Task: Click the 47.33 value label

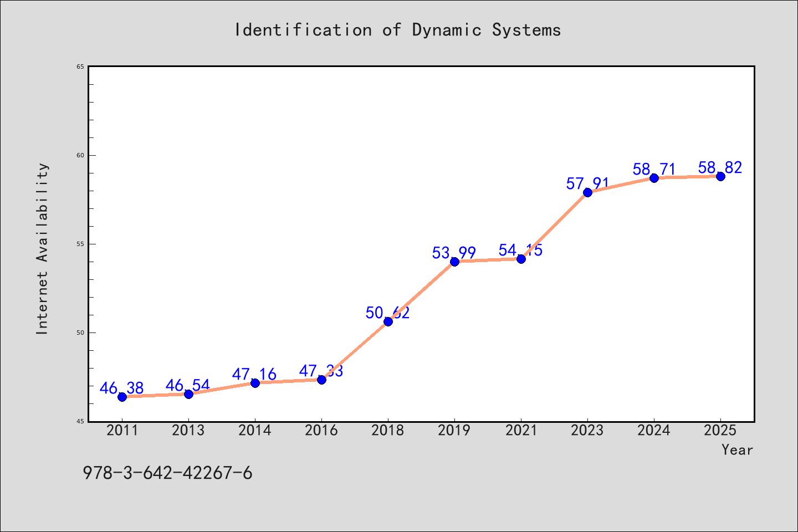Action: 321,371
